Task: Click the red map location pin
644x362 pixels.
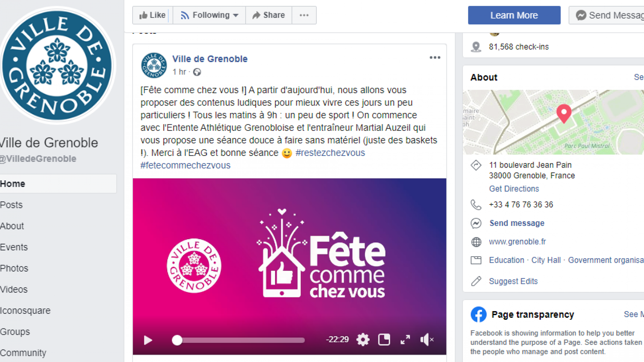Action: (x=564, y=114)
